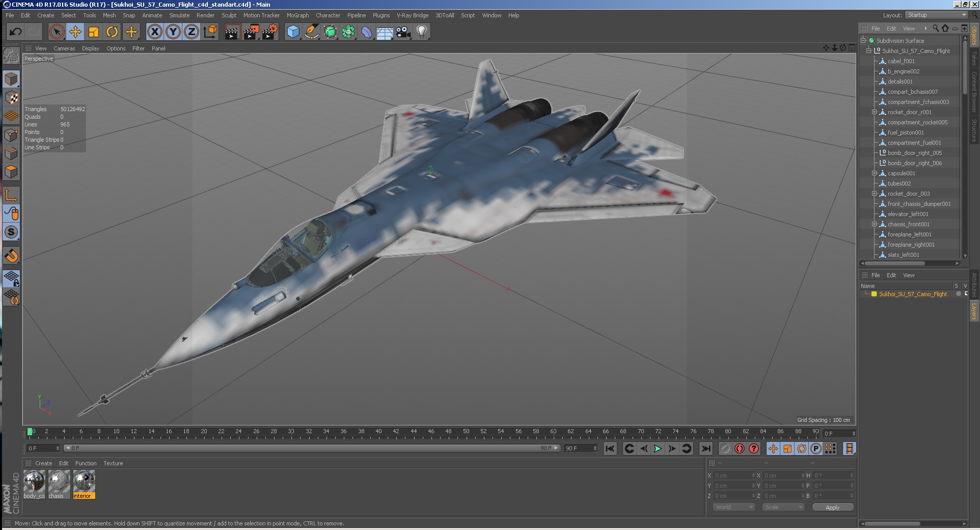
Task: Play the animation forward
Action: point(658,448)
